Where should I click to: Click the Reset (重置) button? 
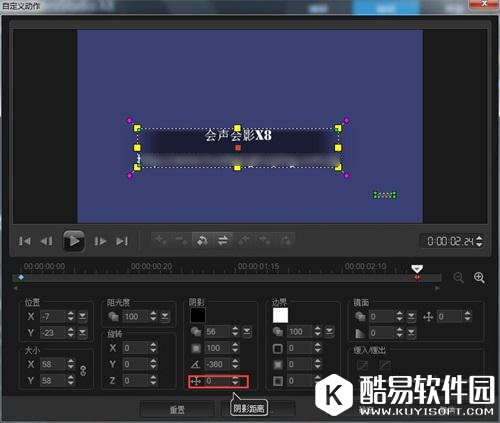point(177,409)
